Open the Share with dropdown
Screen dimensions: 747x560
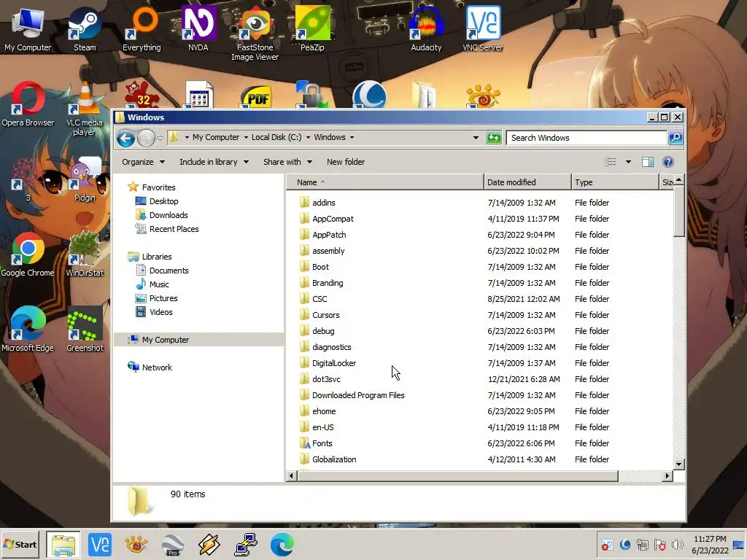point(287,162)
